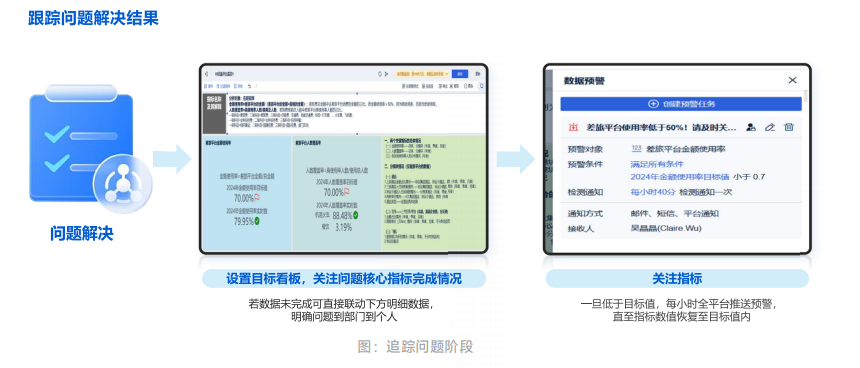Open recipient settings icon on alert card
Image resolution: width=860 pixels, height=368 pixels.
point(751,127)
